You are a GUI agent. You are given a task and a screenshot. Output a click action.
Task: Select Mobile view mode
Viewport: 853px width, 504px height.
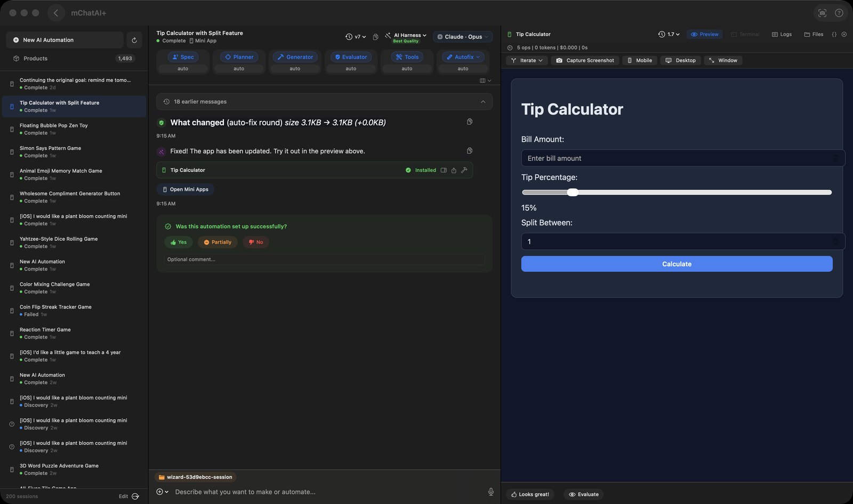pyautogui.click(x=640, y=60)
